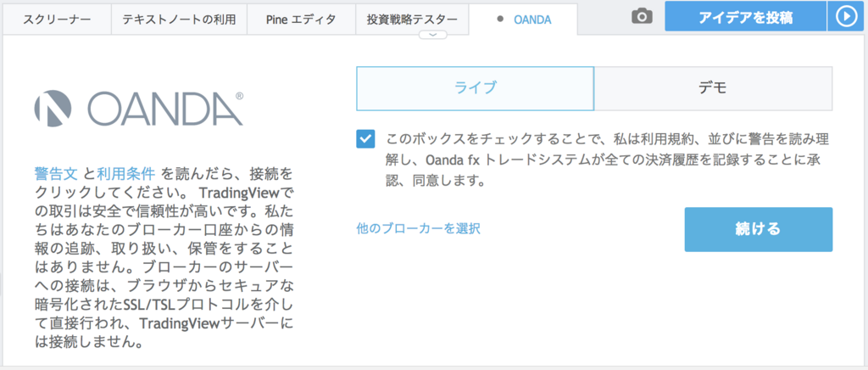Open the スクリーナー tab
This screenshot has width=868, height=370.
pos(57,20)
